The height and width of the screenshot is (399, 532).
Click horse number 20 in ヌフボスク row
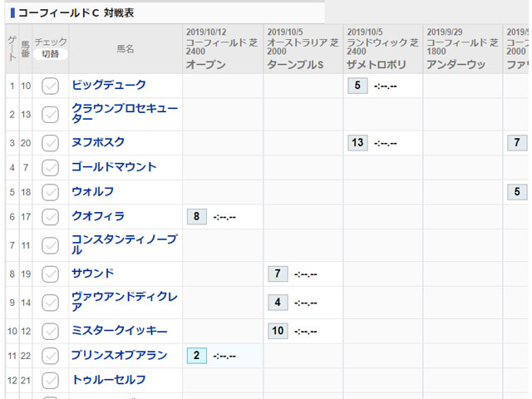pos(26,143)
